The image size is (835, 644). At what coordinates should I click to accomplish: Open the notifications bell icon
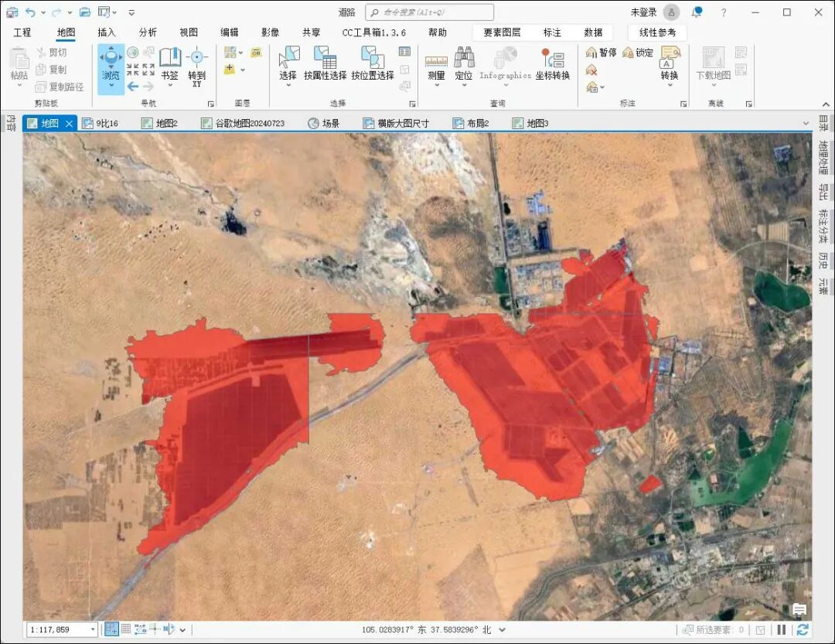click(x=697, y=12)
